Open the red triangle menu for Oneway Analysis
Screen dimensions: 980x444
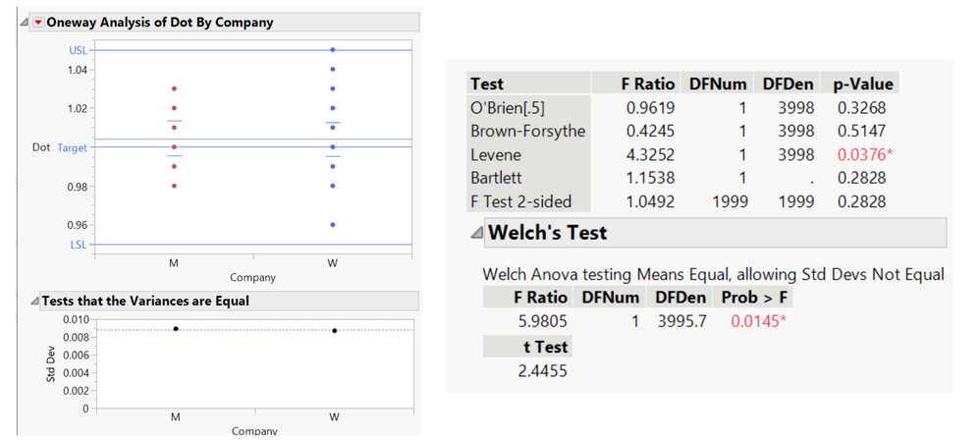coord(38,23)
